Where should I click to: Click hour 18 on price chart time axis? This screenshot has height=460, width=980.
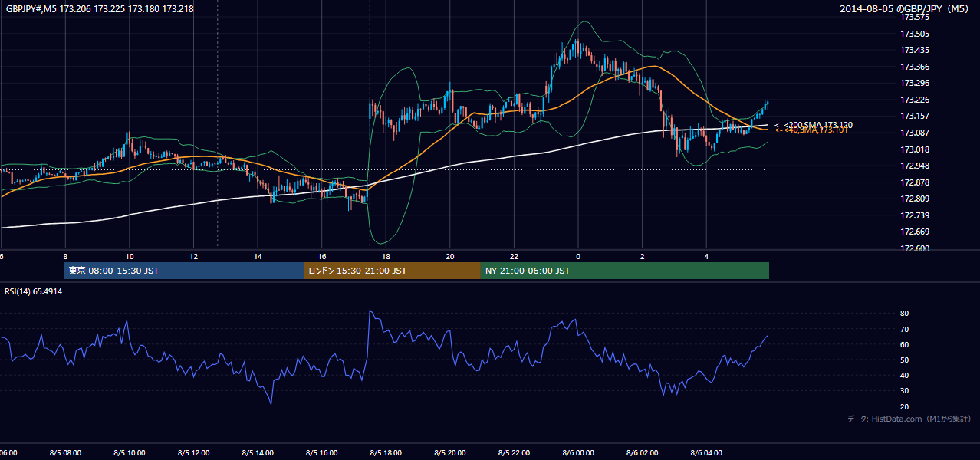coord(386,256)
